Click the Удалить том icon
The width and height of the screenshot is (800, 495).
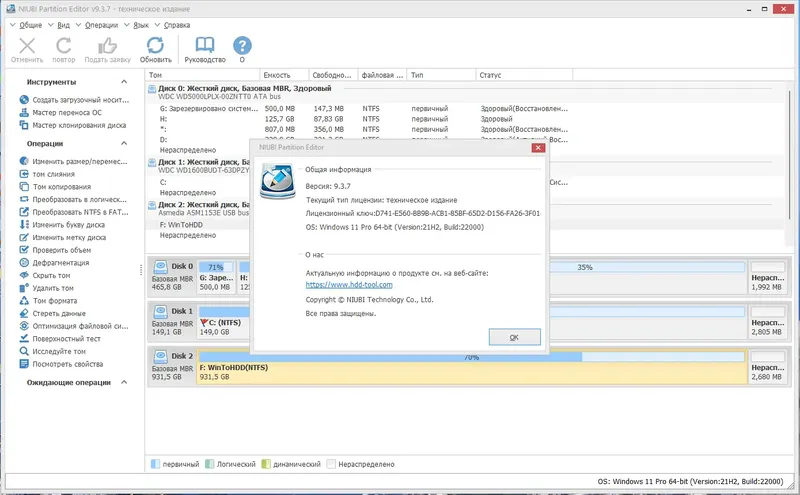(24, 288)
